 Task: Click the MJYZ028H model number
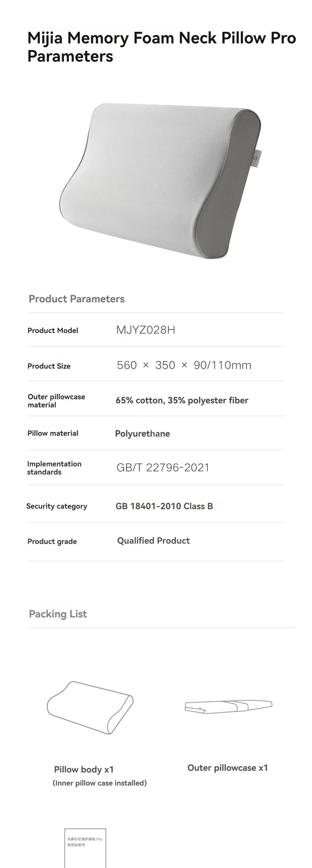pos(145,330)
